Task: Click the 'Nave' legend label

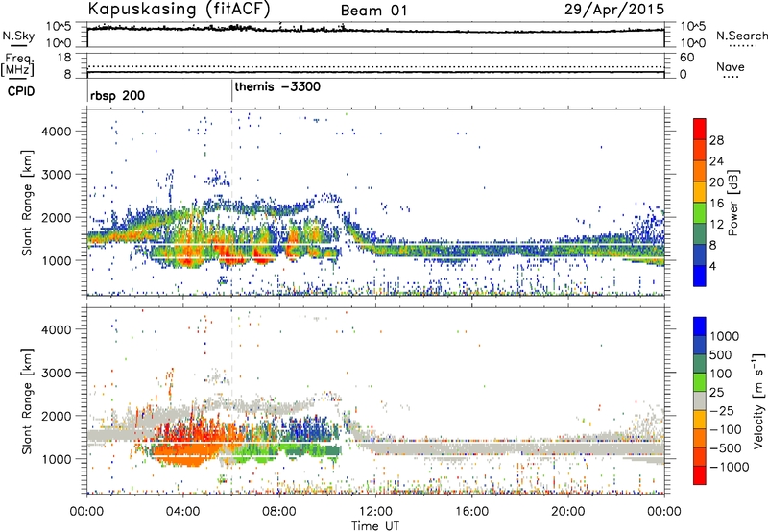Action: pos(731,66)
